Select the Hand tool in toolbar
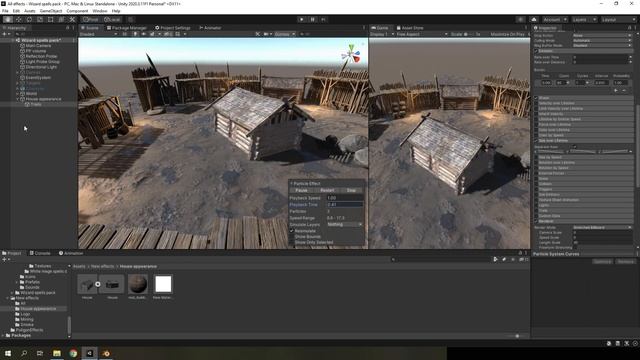 point(8,19)
